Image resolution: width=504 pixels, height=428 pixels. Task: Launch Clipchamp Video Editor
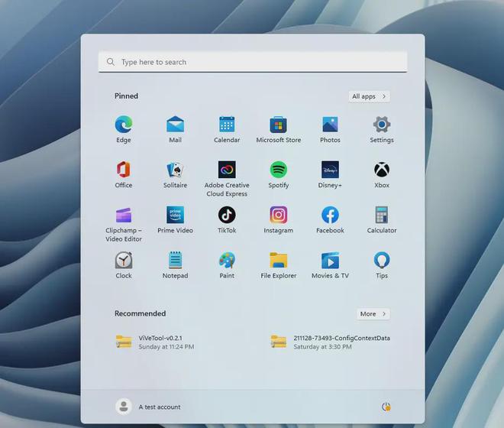[124, 215]
